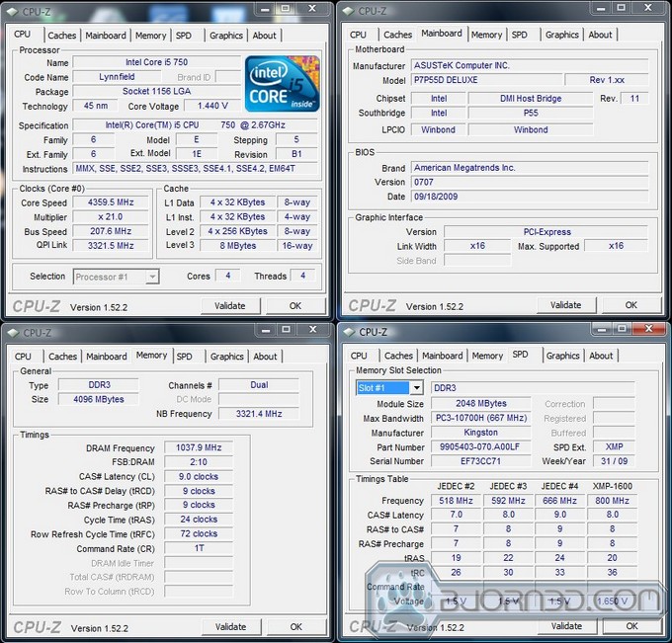Click Validate in the SPD window
Screen dimensions: 672x643
tap(566, 626)
